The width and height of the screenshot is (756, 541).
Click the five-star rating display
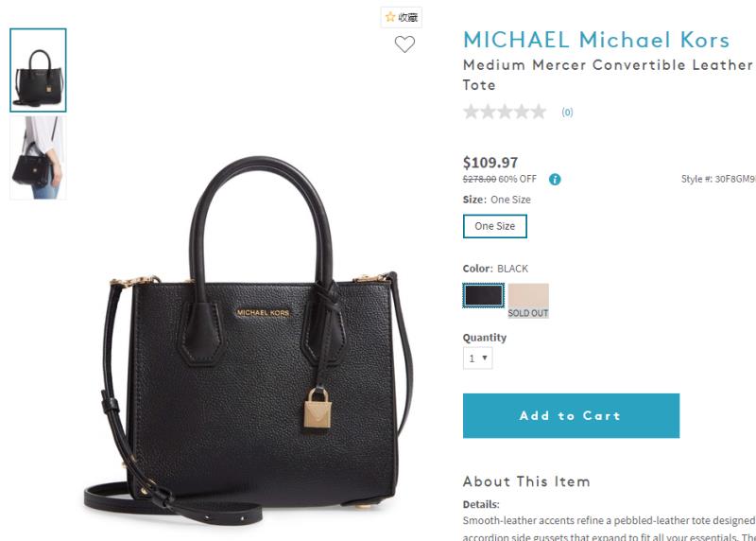[505, 112]
